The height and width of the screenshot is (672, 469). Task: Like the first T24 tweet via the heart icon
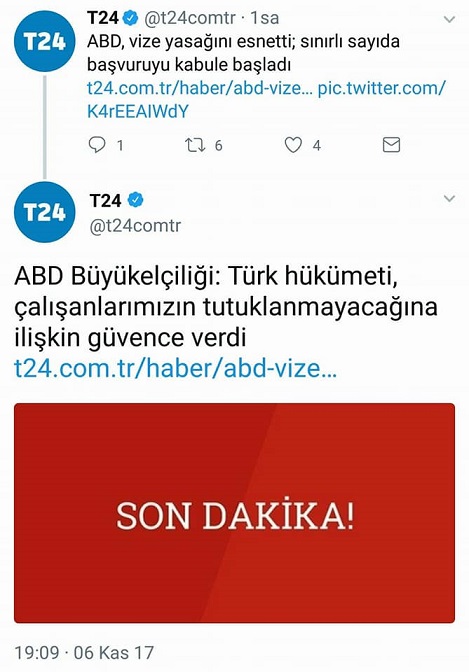(293, 145)
